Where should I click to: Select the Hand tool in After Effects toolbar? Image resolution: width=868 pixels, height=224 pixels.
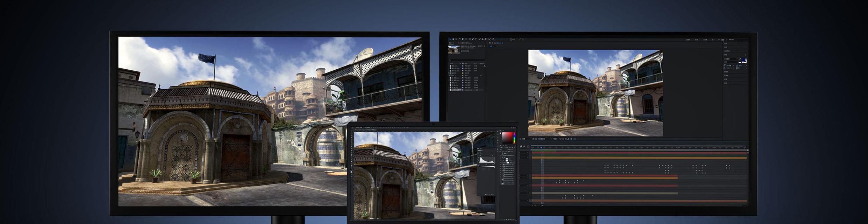453,39
